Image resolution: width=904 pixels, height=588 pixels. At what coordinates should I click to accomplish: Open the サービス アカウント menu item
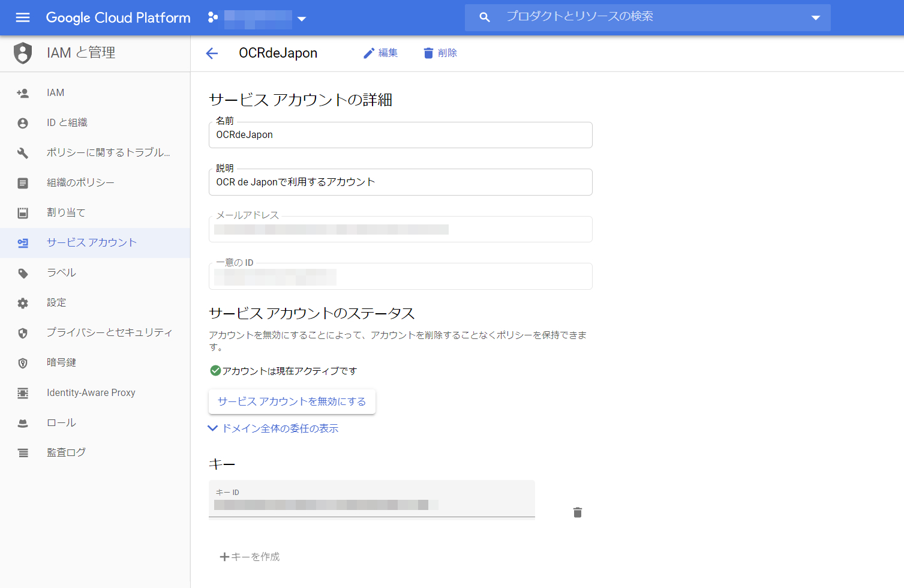[x=92, y=242]
